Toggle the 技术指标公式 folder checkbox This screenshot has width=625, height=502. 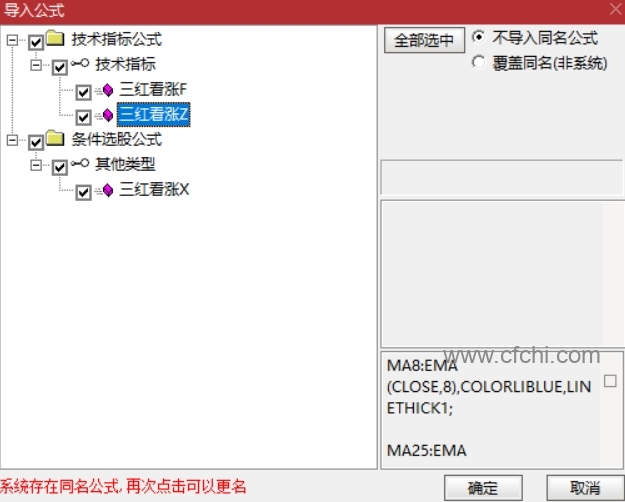pos(36,42)
